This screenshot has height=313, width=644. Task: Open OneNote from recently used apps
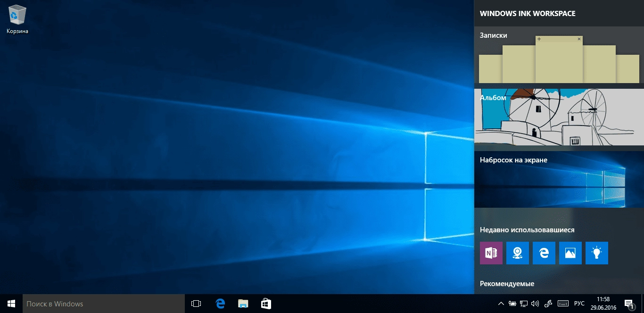click(491, 253)
